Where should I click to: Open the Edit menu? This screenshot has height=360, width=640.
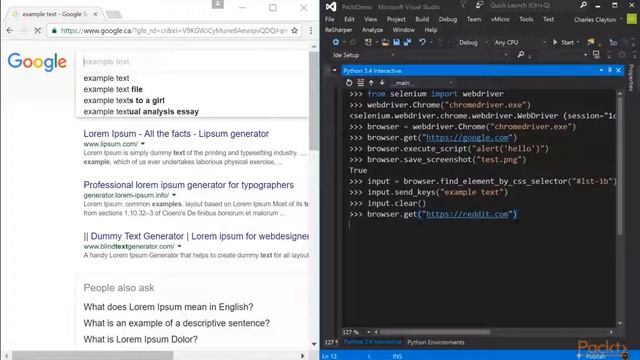pos(349,19)
